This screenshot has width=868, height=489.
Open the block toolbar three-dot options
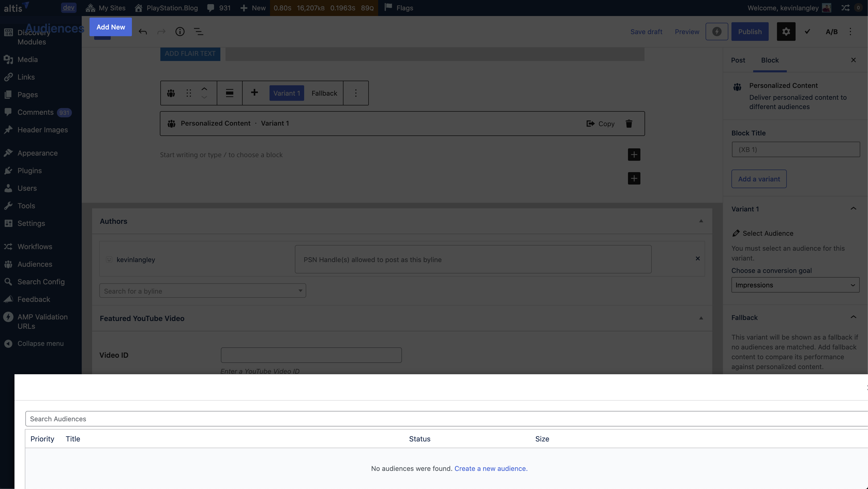tap(356, 93)
